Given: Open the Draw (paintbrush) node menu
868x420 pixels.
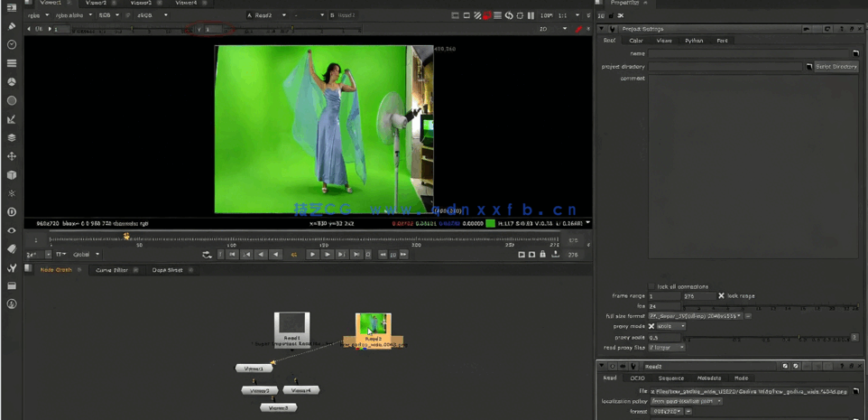Looking at the screenshot, I should (x=12, y=26).
